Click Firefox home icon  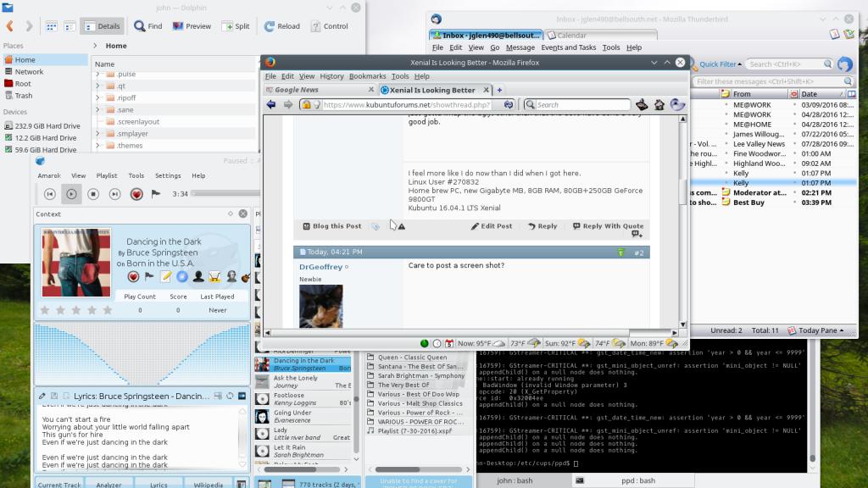pos(659,104)
